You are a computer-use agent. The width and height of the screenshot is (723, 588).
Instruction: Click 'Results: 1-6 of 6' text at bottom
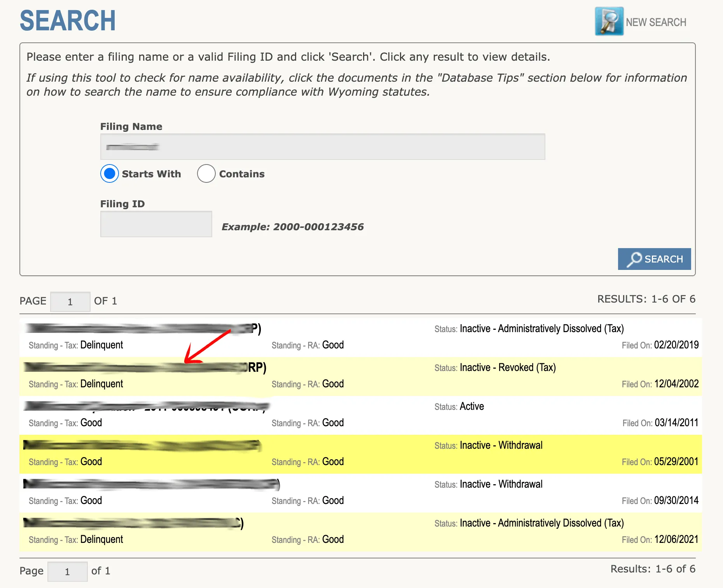pos(653,569)
